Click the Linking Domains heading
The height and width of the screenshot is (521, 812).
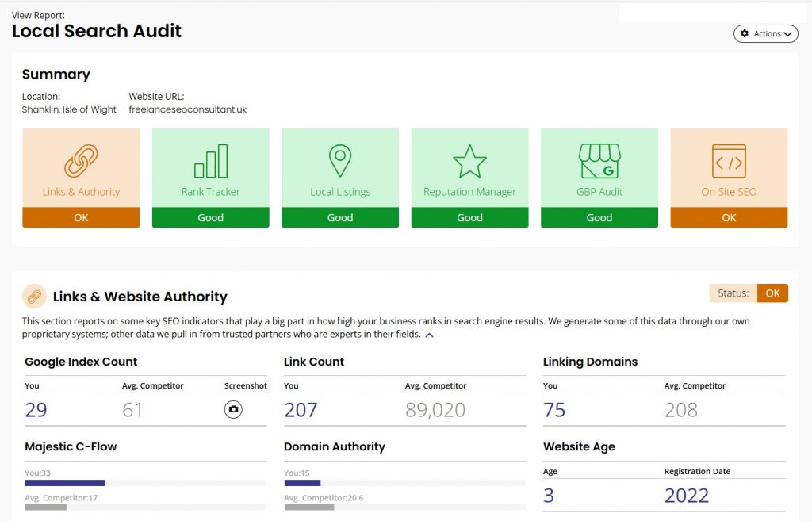(x=590, y=362)
